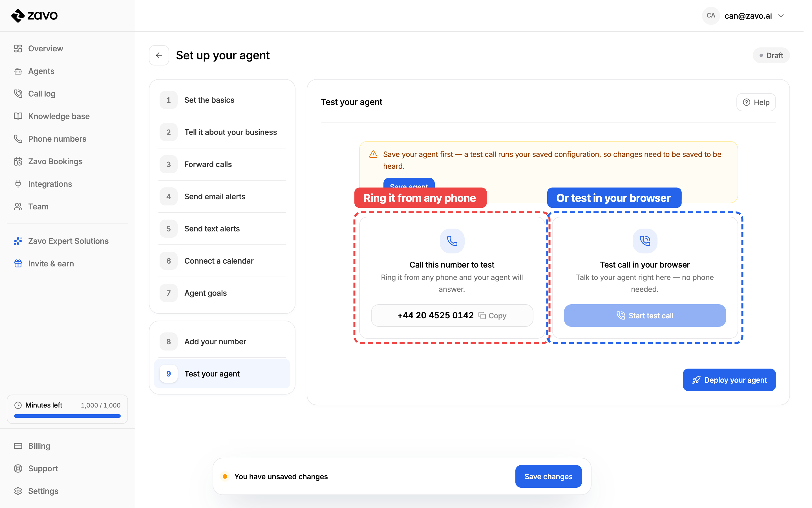Screen dimensions: 812x508
Task: Copy the test phone number
Action: coord(493,316)
